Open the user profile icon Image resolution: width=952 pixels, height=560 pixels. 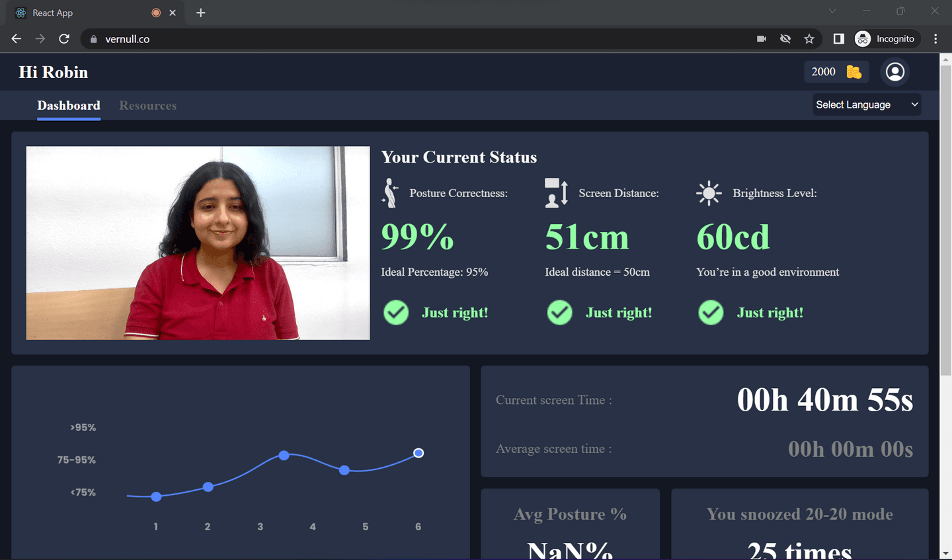(x=895, y=71)
